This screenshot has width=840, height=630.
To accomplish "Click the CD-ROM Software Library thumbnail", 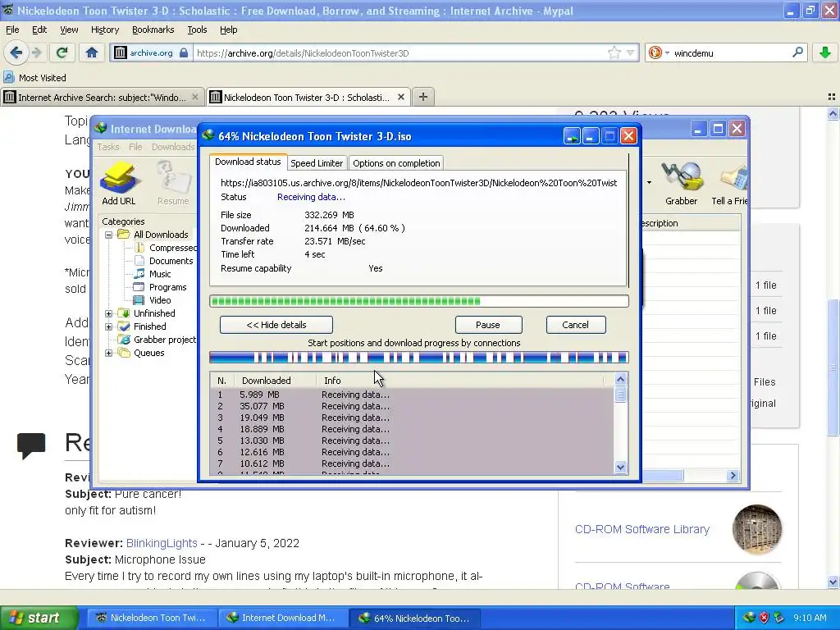I will point(757,529).
